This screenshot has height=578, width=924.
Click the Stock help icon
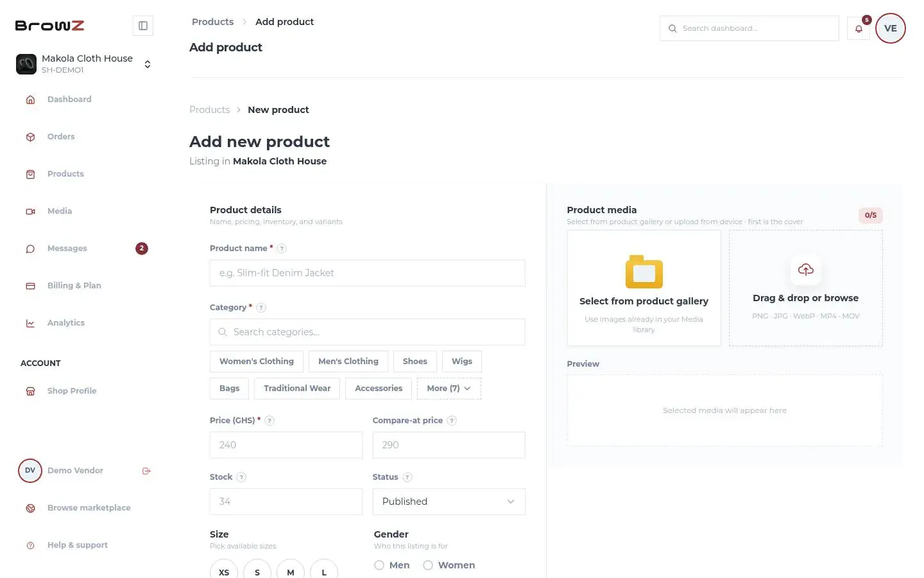[241, 477]
